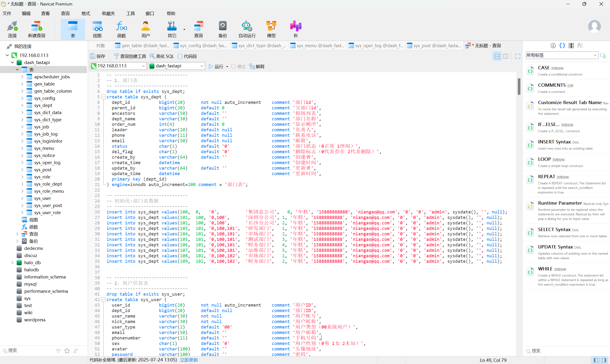Click the snippet pane 搜索 field

click(567, 351)
